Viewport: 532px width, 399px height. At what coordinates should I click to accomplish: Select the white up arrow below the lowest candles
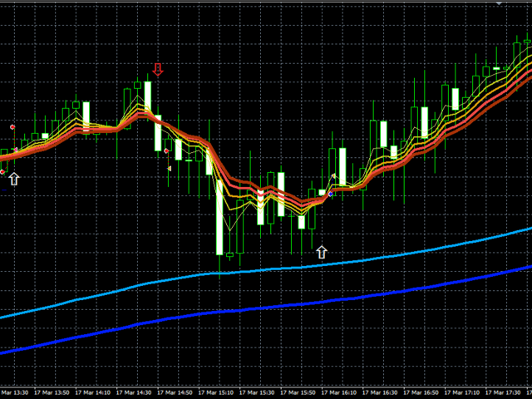pos(322,250)
